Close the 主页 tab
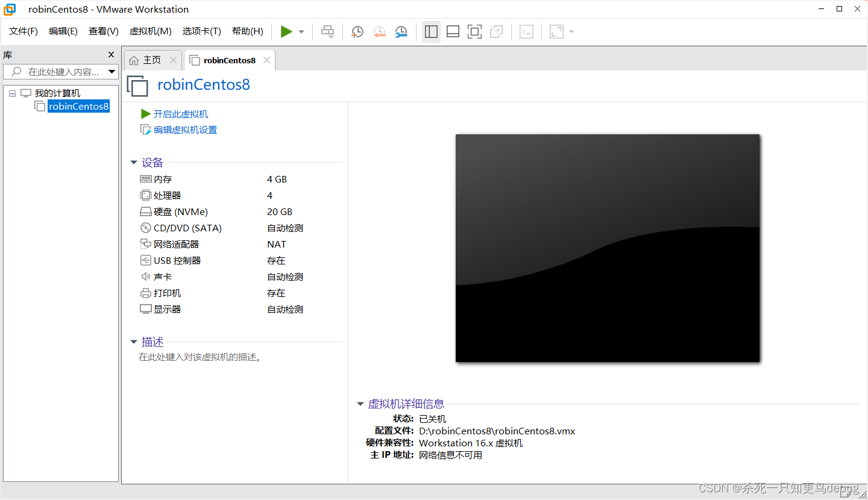Screen dimensions: 868x500 tap(173, 60)
